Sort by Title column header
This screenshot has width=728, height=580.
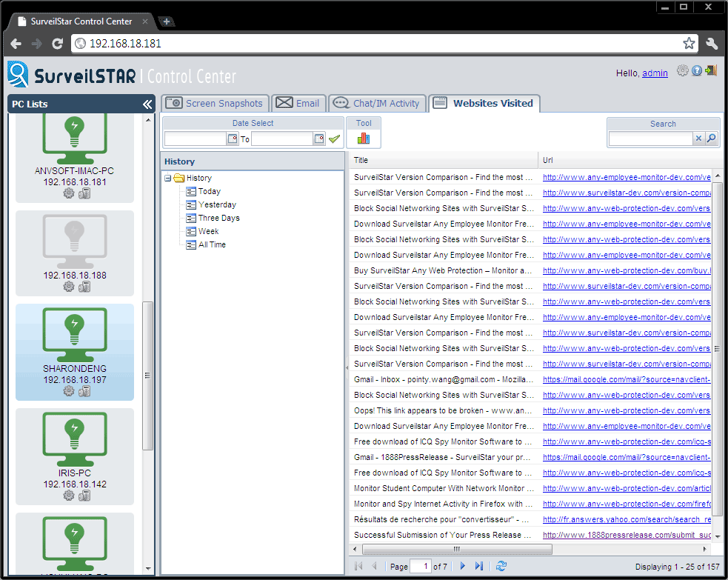(x=444, y=160)
